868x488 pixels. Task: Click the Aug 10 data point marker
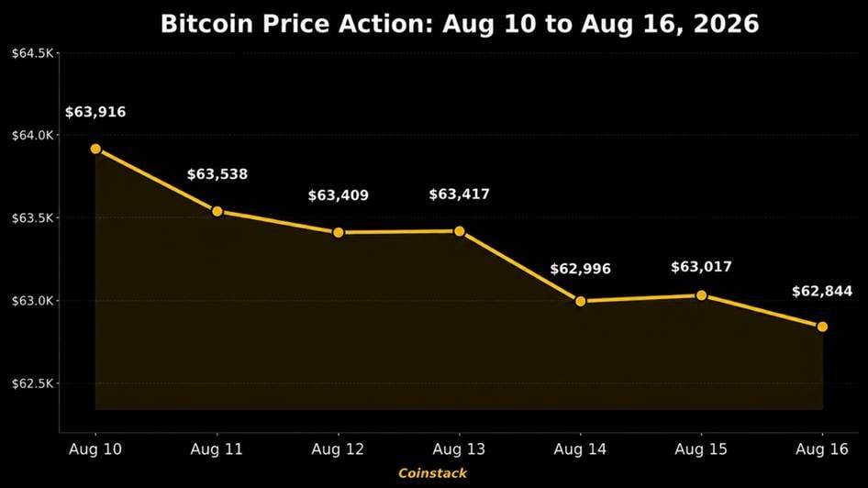coord(95,149)
